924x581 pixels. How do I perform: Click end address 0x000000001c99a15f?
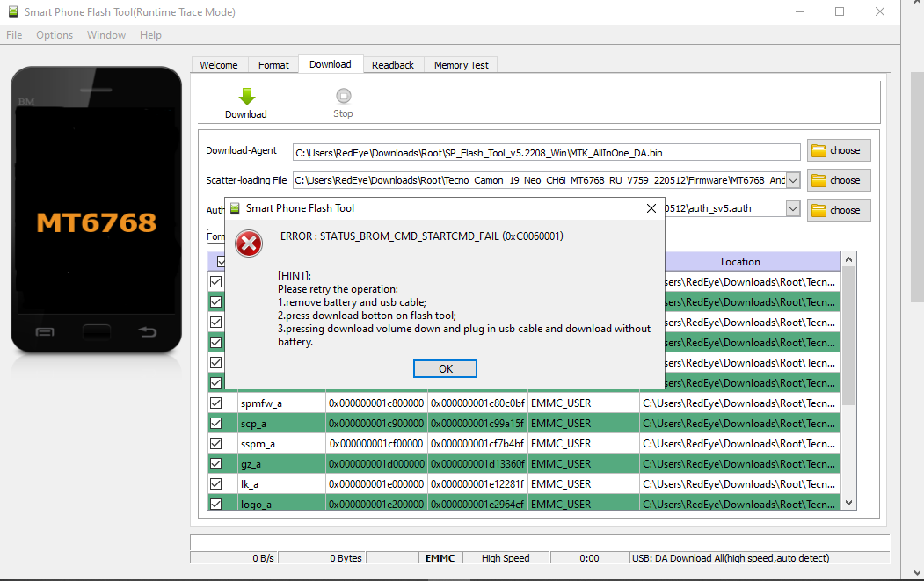(x=477, y=424)
